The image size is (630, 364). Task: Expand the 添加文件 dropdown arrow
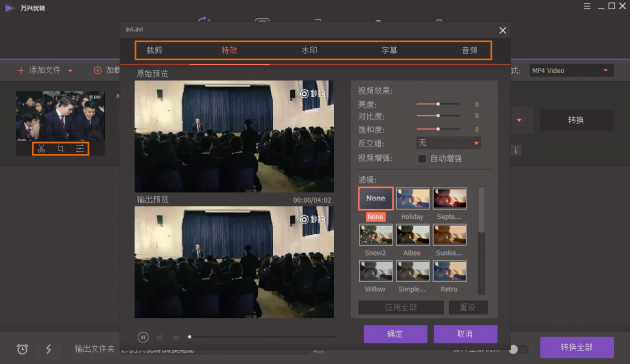[x=70, y=71]
